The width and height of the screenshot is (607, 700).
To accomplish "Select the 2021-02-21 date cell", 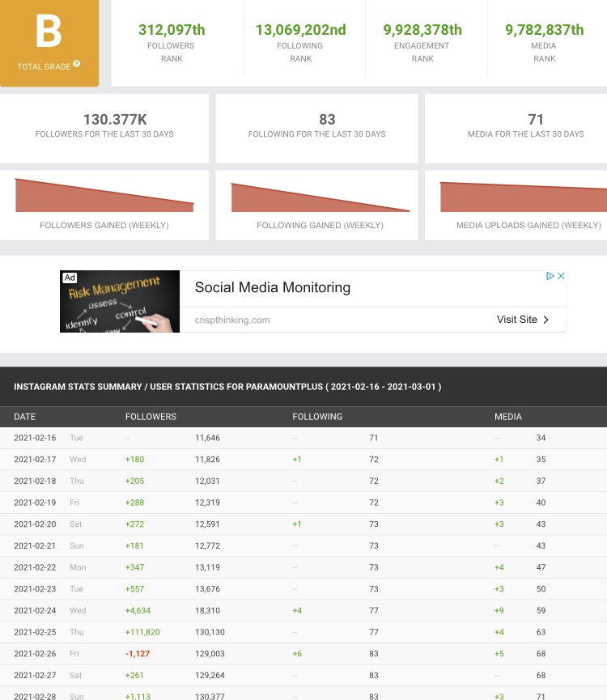I will point(35,546).
